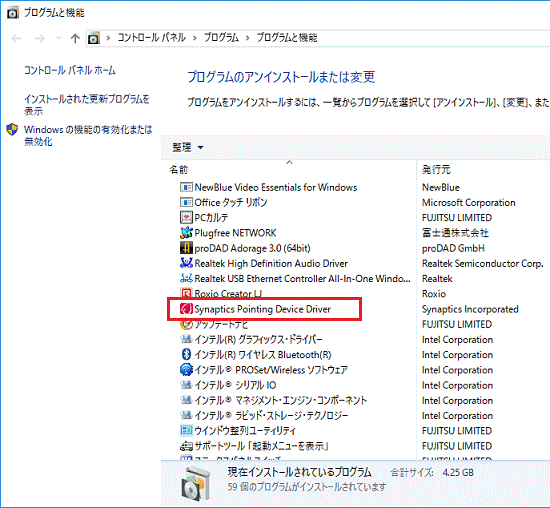Click 59 個のプログラムがインストールされています status text
Image resolution: width=550 pixels, height=508 pixels.
pos(307,487)
